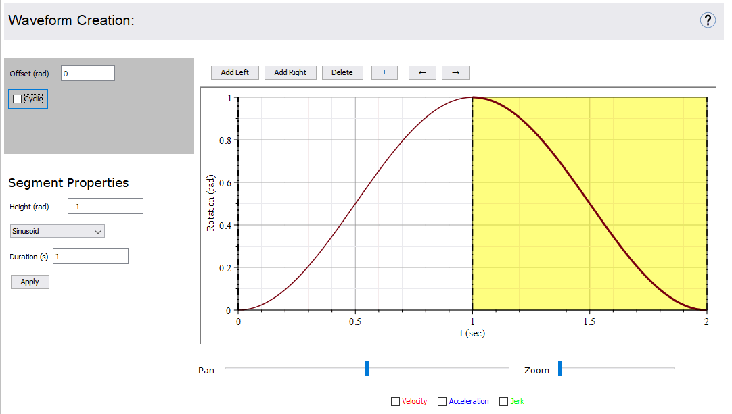Click the Duration (s) input field
The height and width of the screenshot is (414, 732).
point(91,256)
